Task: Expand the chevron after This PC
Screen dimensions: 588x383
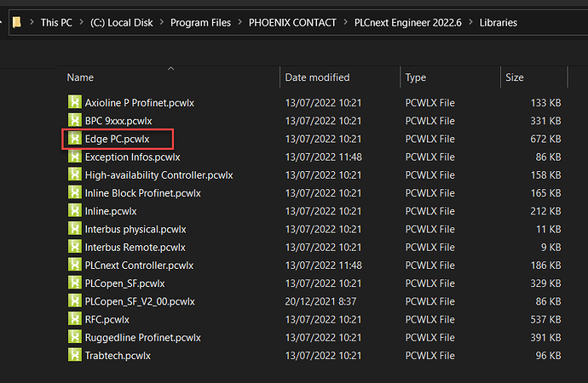Action: tap(81, 22)
